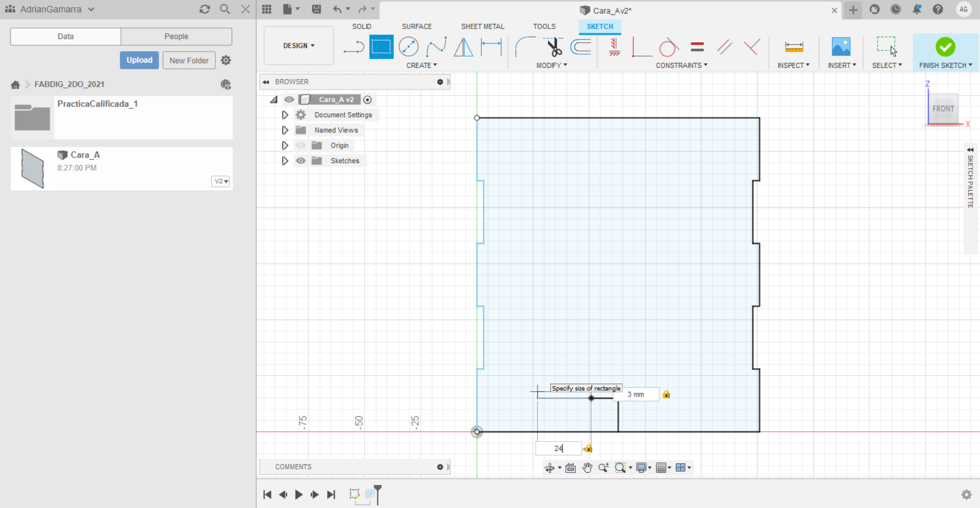This screenshot has height=508, width=980.
Task: Switch to the People tab
Action: [x=176, y=36]
